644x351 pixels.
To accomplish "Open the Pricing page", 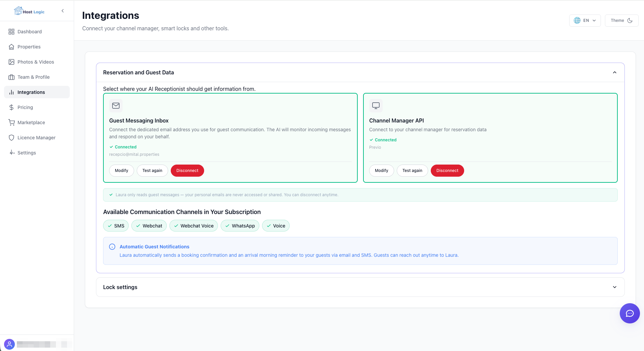I will (37, 107).
